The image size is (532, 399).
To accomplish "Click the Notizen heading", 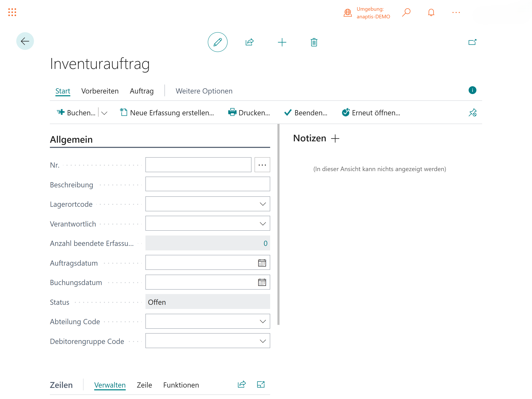I will tap(309, 138).
